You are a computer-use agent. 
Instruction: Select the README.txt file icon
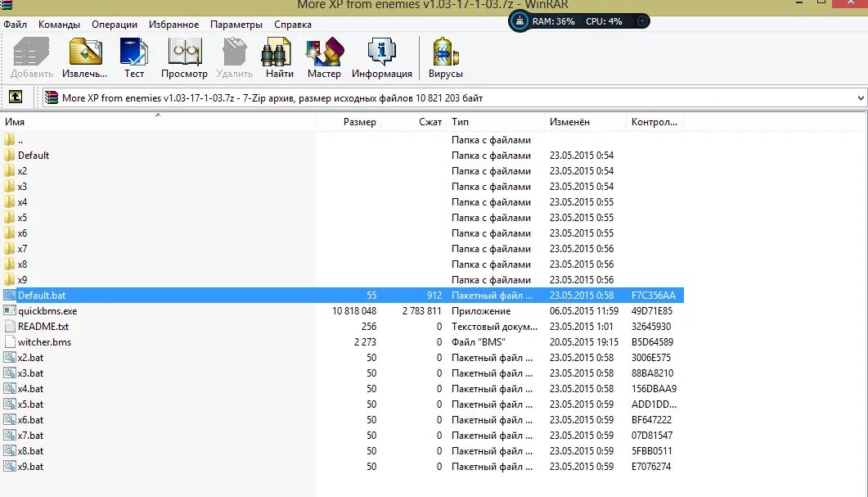[10, 327]
